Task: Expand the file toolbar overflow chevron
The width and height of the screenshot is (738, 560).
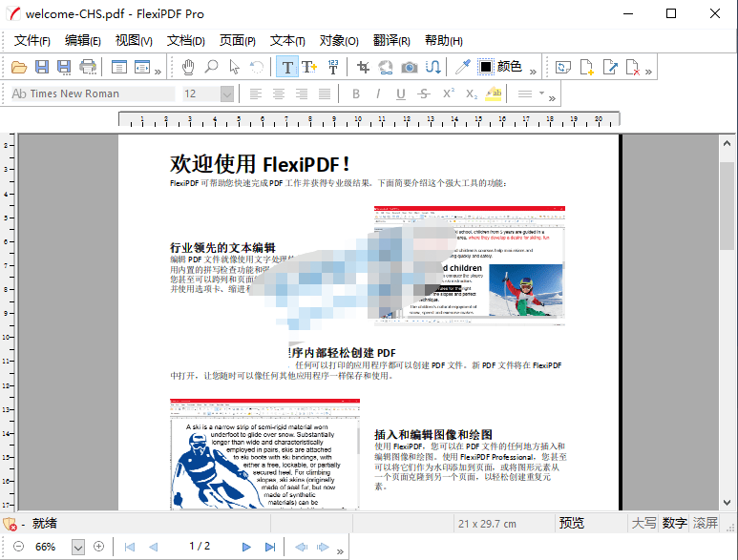Action: click(158, 72)
